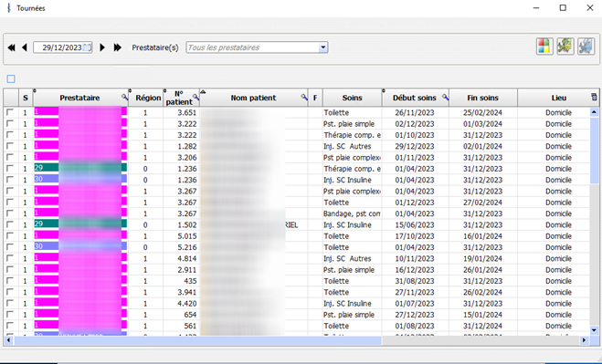Open search filter in Nom patient header
This screenshot has height=364, width=602.
pos(304,98)
